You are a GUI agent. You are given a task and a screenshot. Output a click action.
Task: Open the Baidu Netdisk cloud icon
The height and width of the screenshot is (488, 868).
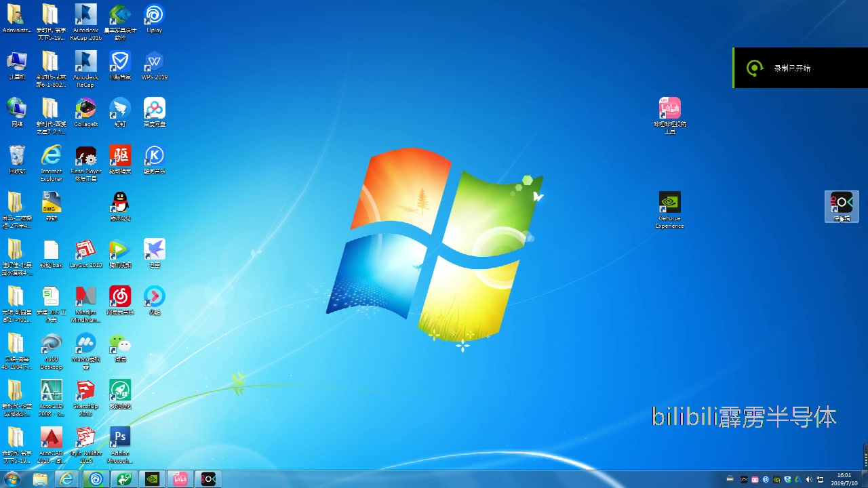(x=154, y=113)
